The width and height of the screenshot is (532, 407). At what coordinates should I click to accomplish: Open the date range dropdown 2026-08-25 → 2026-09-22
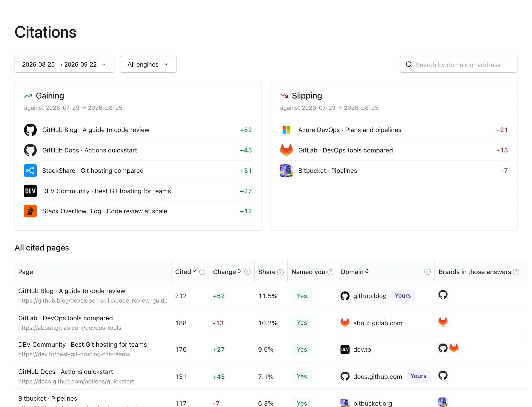65,64
